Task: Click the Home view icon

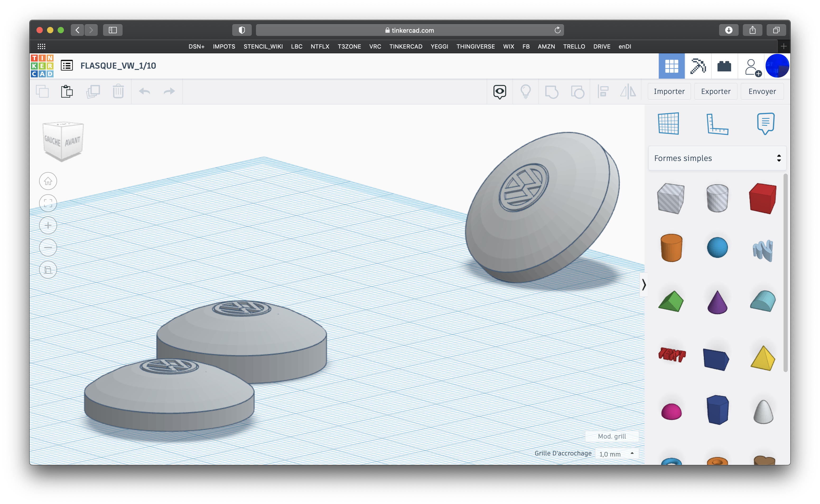Action: [x=48, y=181]
